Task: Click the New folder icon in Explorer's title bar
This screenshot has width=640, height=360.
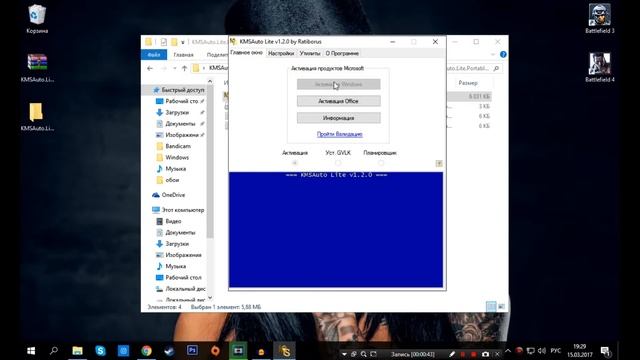Action: tap(174, 42)
